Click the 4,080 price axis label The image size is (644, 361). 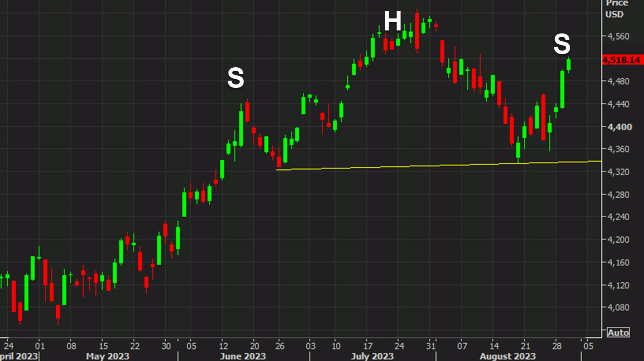point(618,307)
